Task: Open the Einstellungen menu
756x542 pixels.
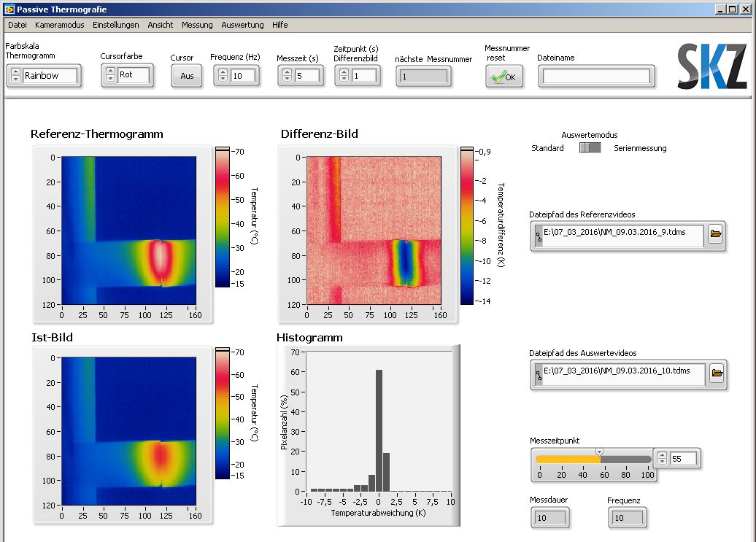Action: pyautogui.click(x=115, y=25)
